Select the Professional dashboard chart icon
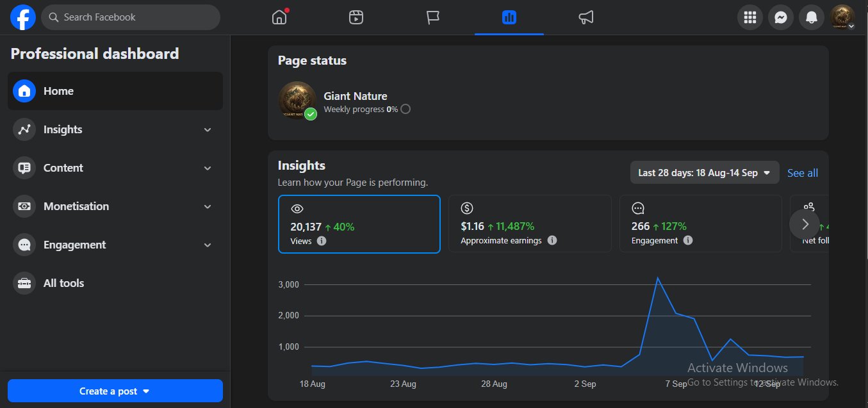The image size is (868, 408). [509, 17]
